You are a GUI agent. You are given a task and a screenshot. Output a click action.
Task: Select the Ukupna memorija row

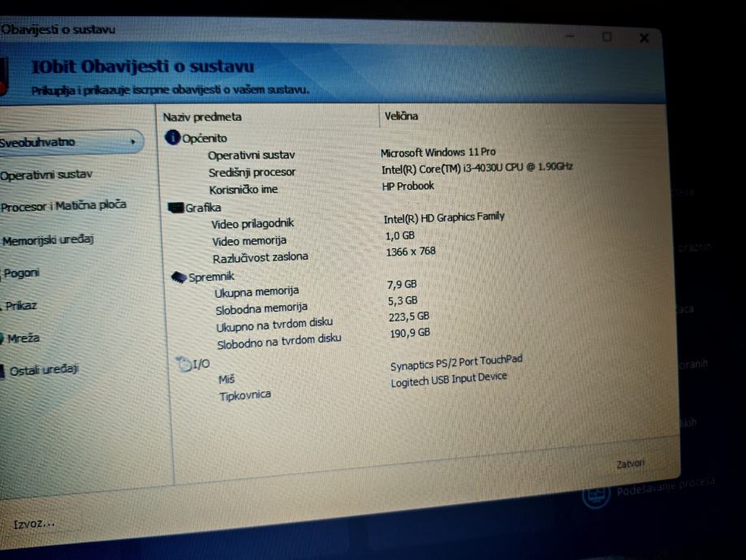click(257, 291)
